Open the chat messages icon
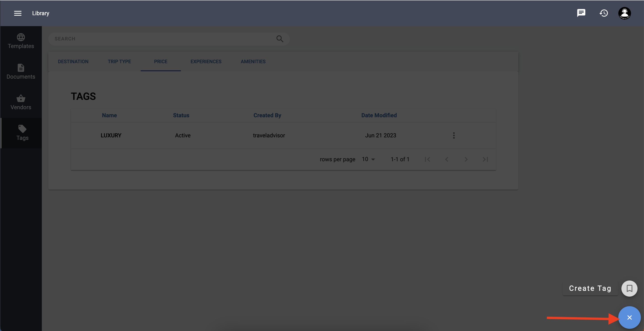Viewport: 644px width, 331px height. pos(581,13)
